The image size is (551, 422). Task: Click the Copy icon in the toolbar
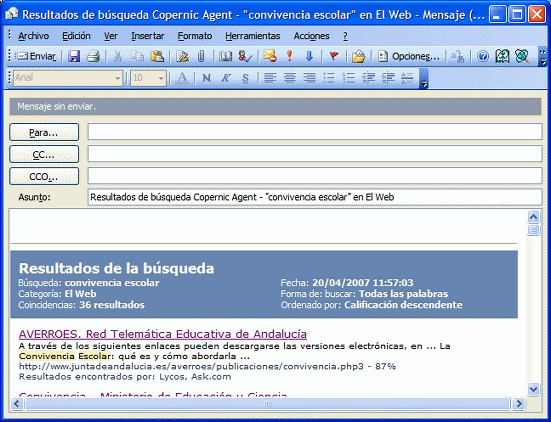coord(137,56)
